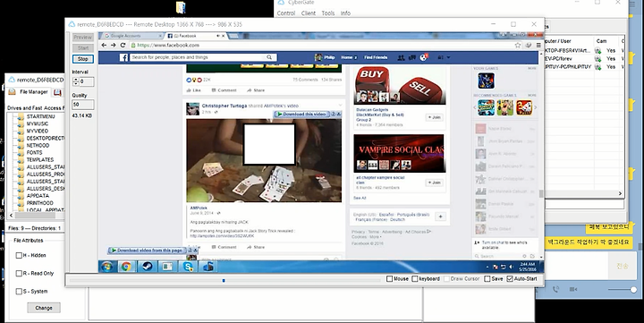Open Facebook account dropdown arrow

click(x=449, y=57)
